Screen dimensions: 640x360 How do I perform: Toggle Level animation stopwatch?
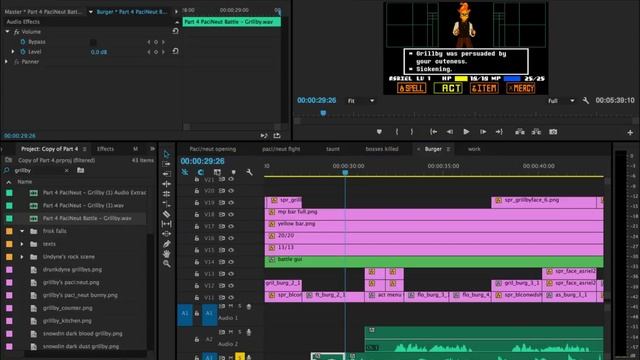coord(23,52)
